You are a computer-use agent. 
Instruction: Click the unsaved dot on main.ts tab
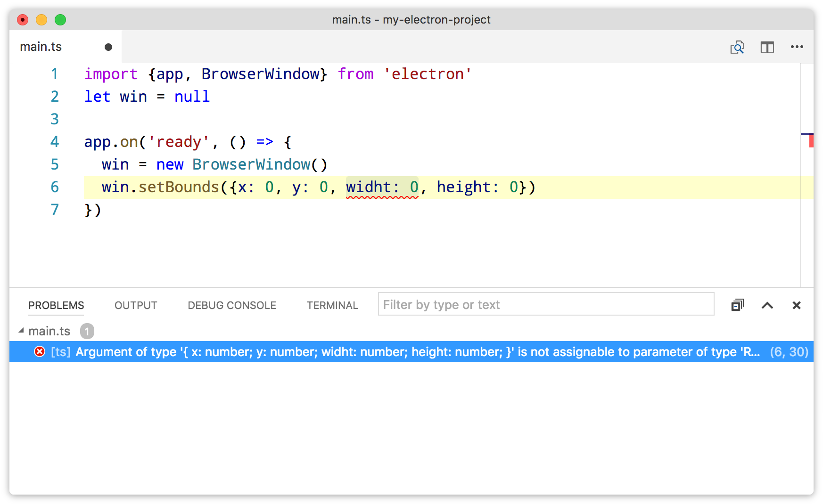[x=108, y=47]
